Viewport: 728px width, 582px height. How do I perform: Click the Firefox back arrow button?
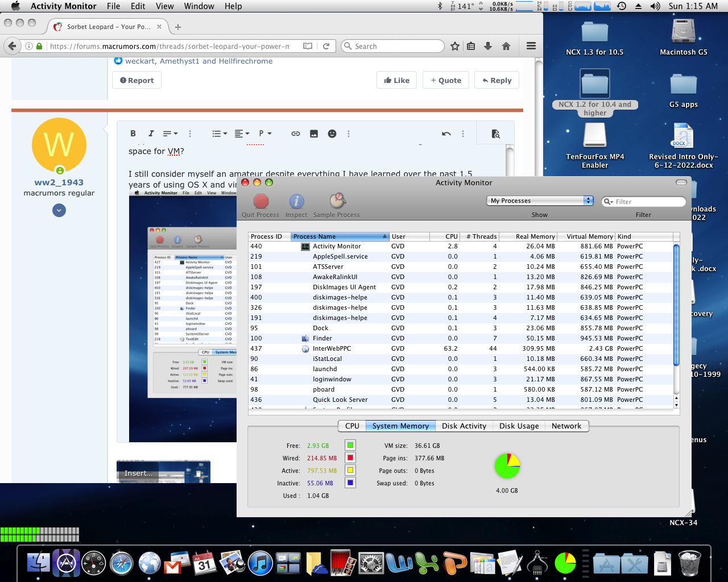coord(11,46)
